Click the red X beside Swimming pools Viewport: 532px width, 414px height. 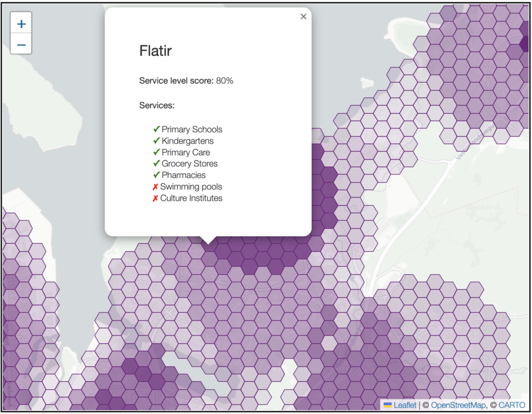click(155, 187)
